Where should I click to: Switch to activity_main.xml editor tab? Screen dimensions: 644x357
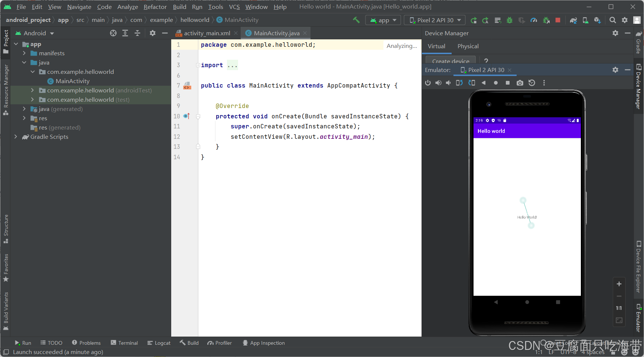tap(207, 33)
